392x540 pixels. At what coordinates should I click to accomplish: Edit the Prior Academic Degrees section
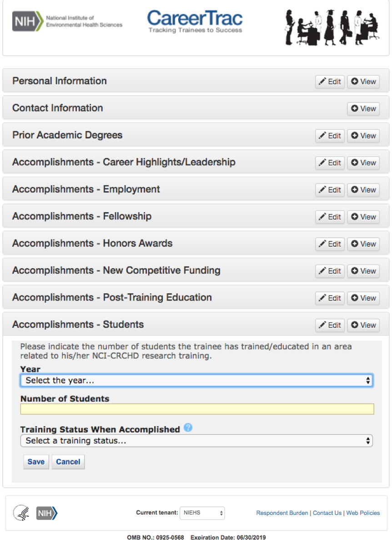330,136
